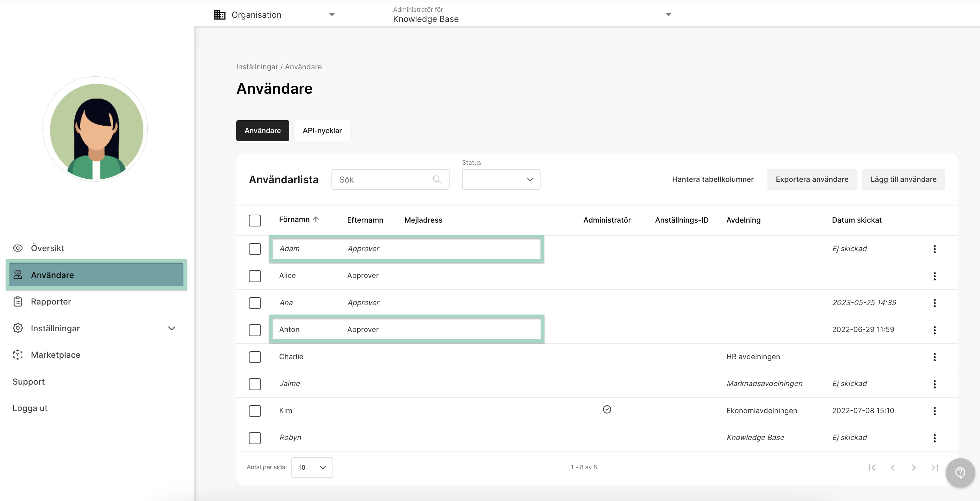The image size is (980, 501).
Task: Open the three-dot menu for Kim
Action: click(x=934, y=411)
